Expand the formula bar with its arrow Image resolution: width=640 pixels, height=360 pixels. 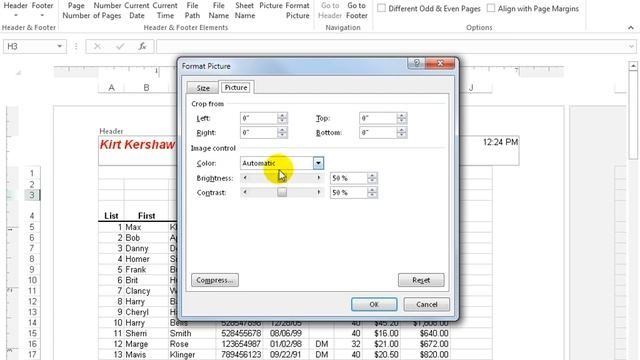coord(631,46)
